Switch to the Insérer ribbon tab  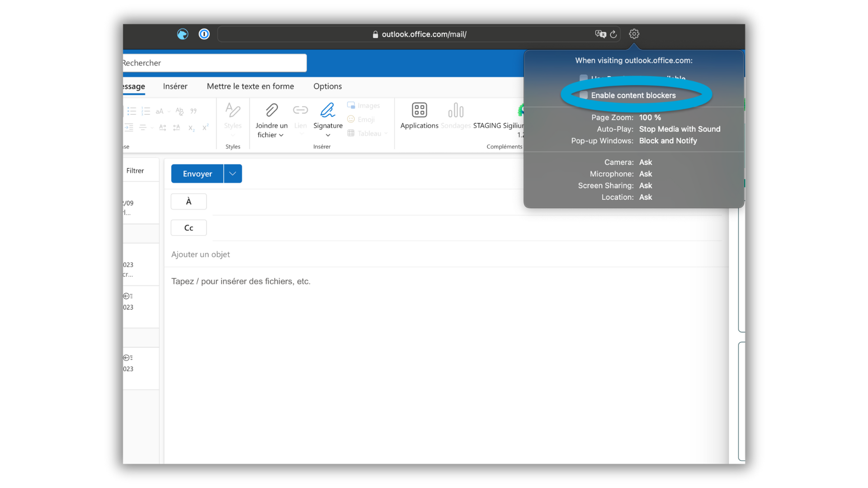pyautogui.click(x=175, y=86)
